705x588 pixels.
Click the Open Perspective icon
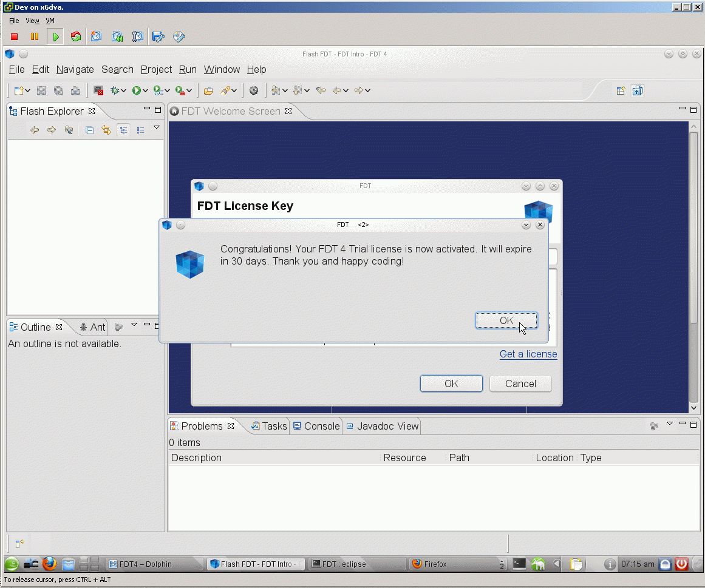click(621, 91)
